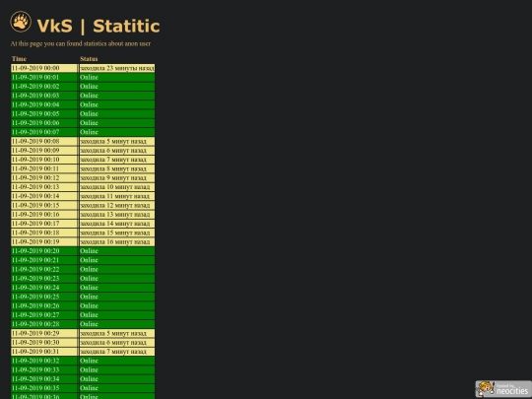532x399 pixels.
Task: Click status 'заходила 5 минут назад' in 00:29 row
Action: point(117,334)
